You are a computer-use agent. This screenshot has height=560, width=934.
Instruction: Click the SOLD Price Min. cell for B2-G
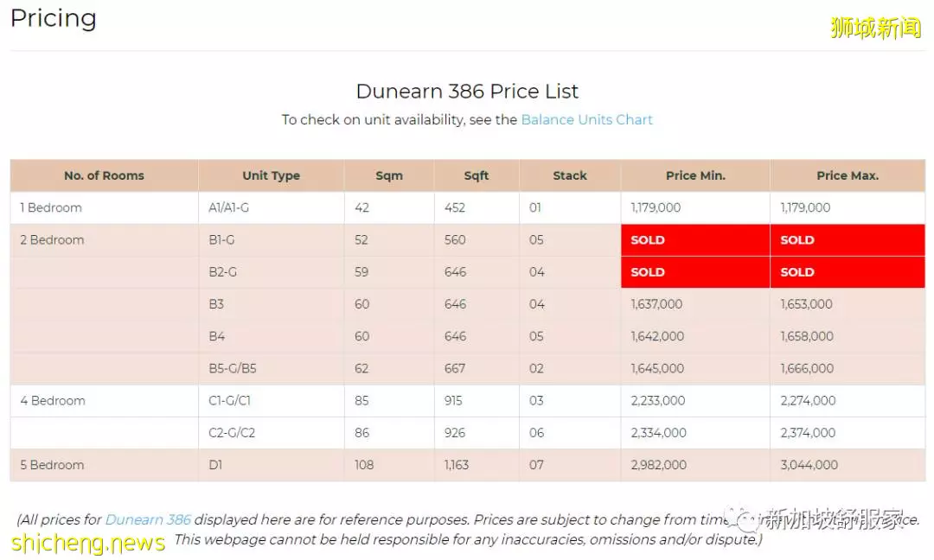tap(695, 272)
